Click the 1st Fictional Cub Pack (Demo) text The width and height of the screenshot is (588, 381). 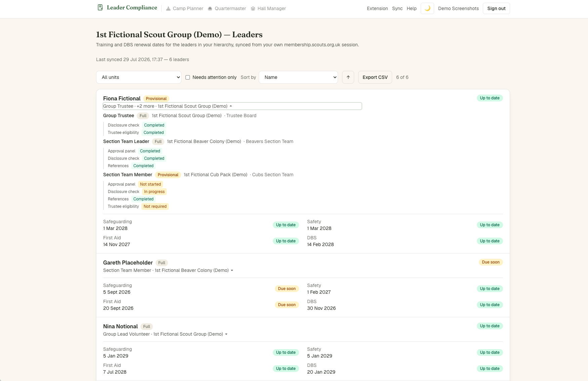point(215,175)
